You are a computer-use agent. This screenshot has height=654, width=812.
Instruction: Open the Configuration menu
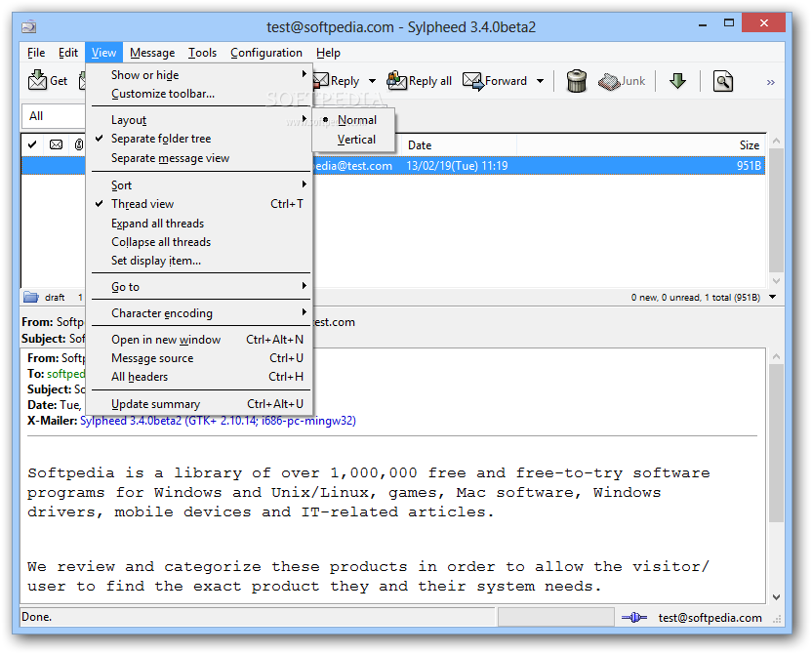pyautogui.click(x=266, y=53)
